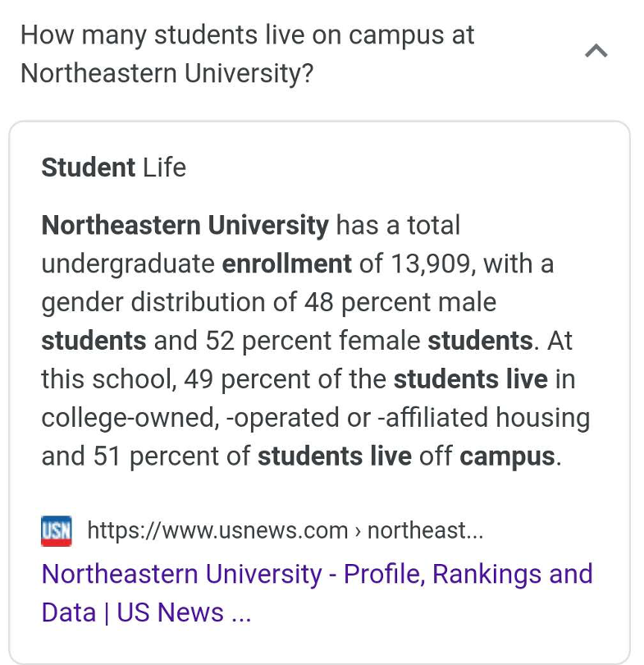
Task: Click the '52 percent female' text
Action: tap(313, 341)
